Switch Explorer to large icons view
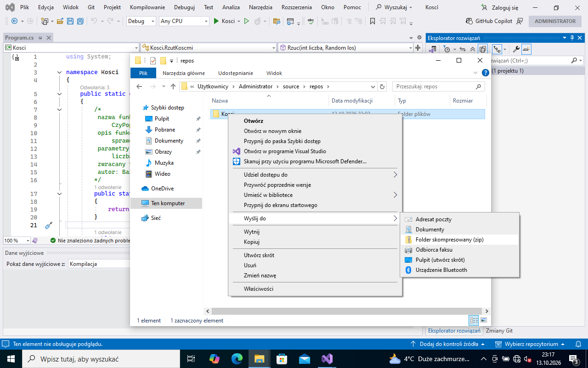Screen dimensions: 588x368 tap(483, 320)
